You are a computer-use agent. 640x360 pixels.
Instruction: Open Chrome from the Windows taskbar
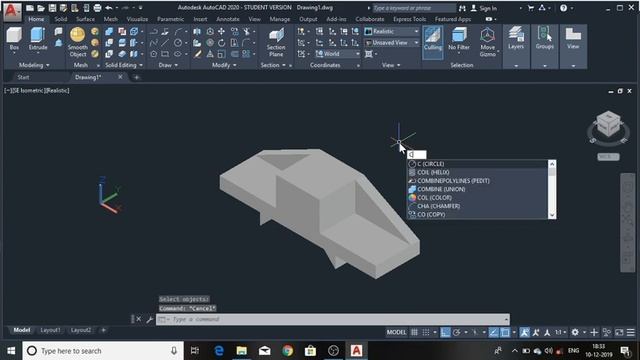288,351
